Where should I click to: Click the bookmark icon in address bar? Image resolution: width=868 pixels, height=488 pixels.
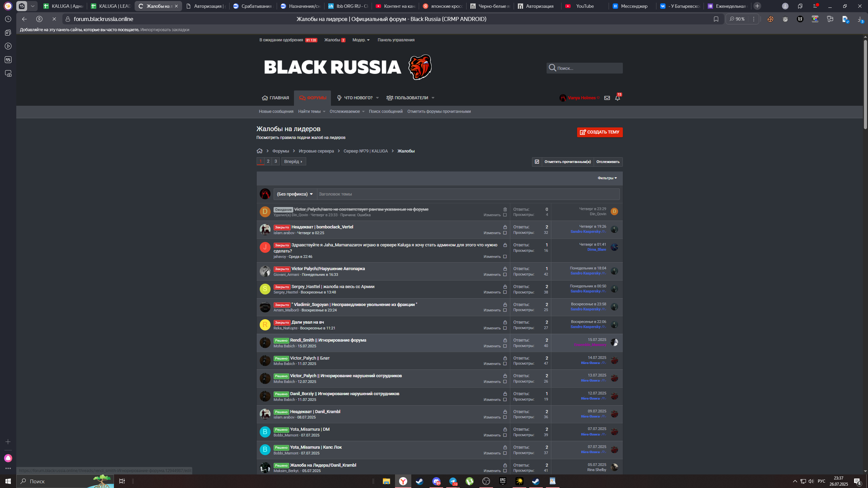(716, 19)
